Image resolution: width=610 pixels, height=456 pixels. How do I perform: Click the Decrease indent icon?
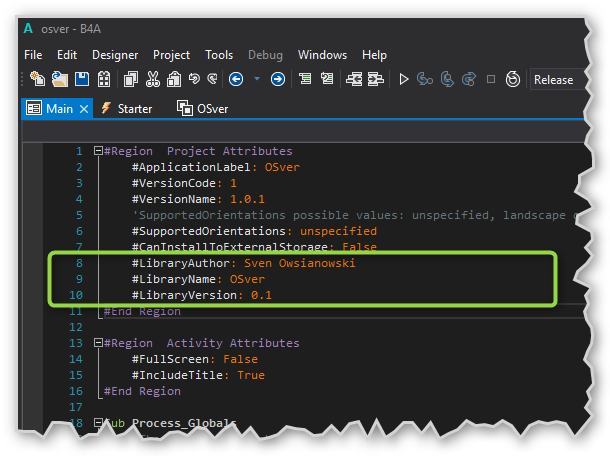[354, 79]
